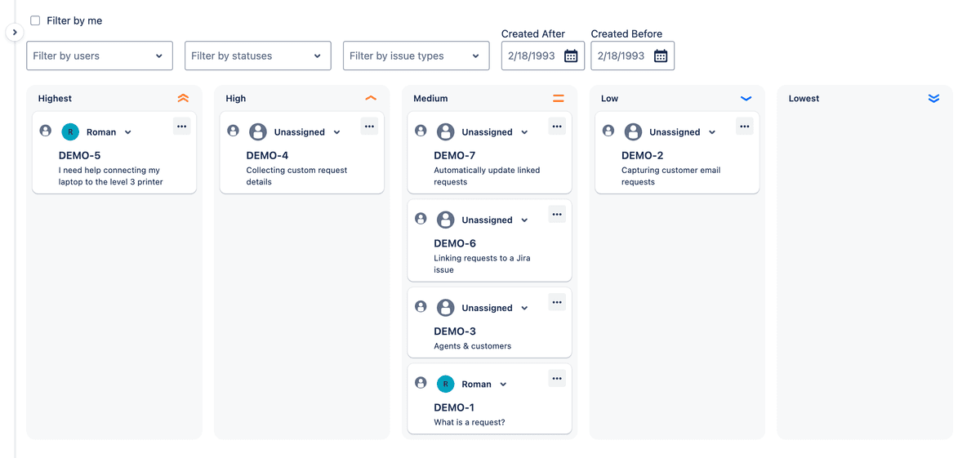
Task: Click the small person icon on DEMO-2 card
Action: click(x=609, y=131)
